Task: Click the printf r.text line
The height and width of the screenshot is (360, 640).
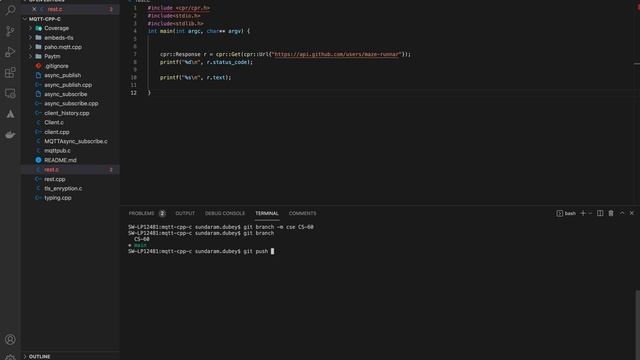Action: [x=195, y=78]
